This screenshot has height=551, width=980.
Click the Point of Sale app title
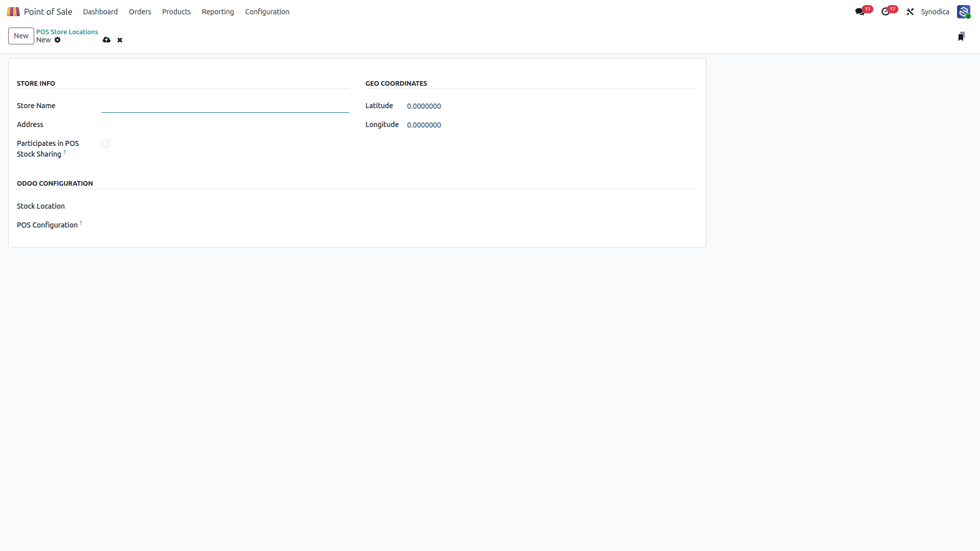48,12
